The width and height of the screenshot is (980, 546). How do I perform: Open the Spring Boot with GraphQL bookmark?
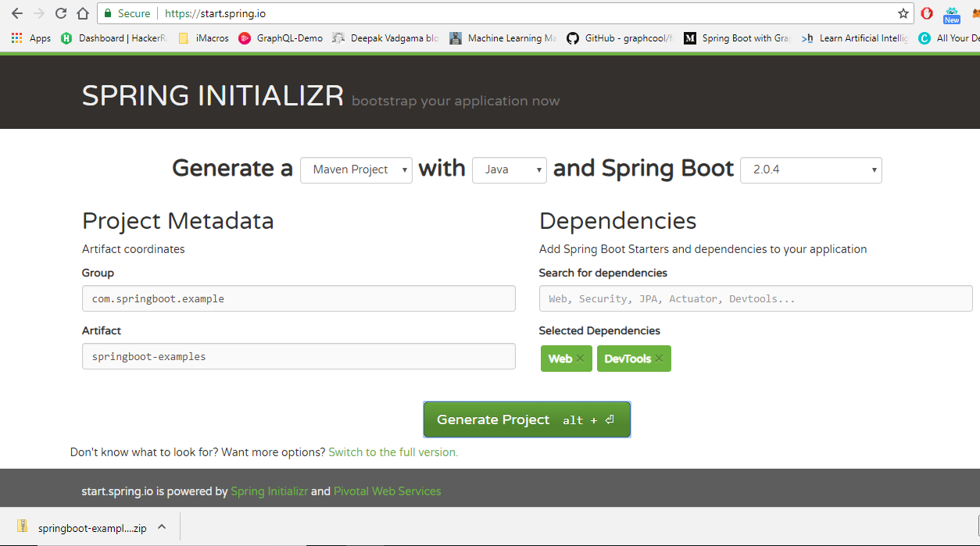pyautogui.click(x=738, y=38)
